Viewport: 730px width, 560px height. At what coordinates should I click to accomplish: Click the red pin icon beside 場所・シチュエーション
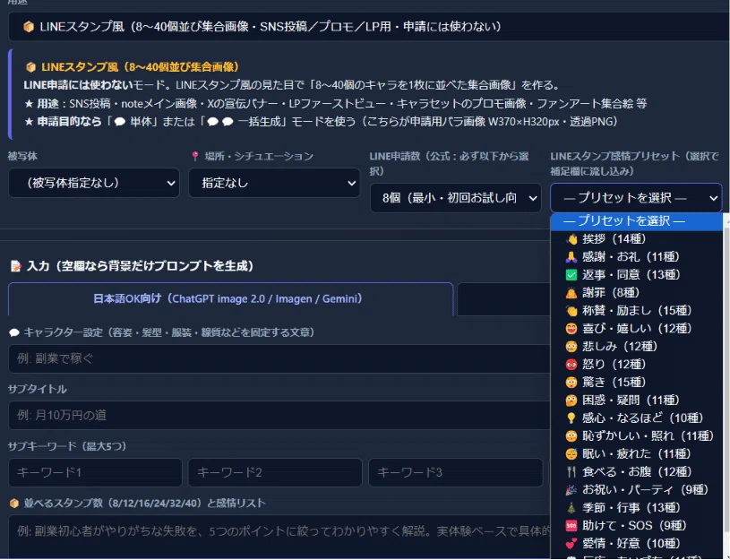point(195,157)
